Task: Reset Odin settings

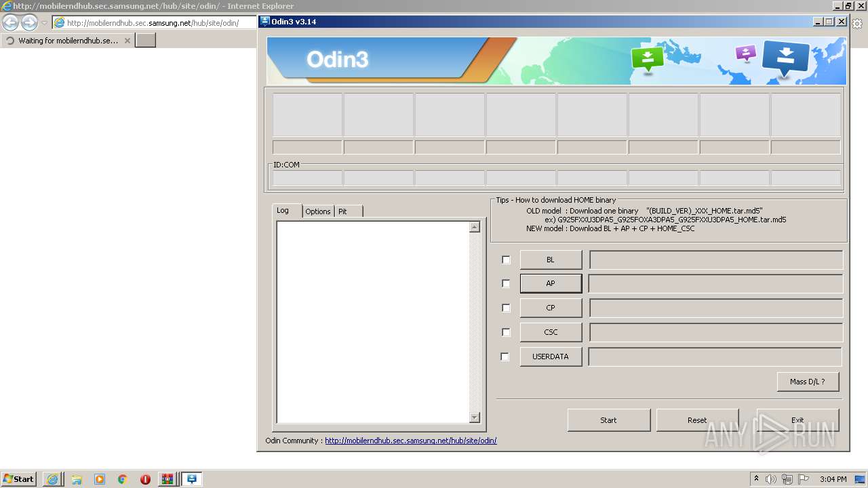Action: tap(697, 420)
